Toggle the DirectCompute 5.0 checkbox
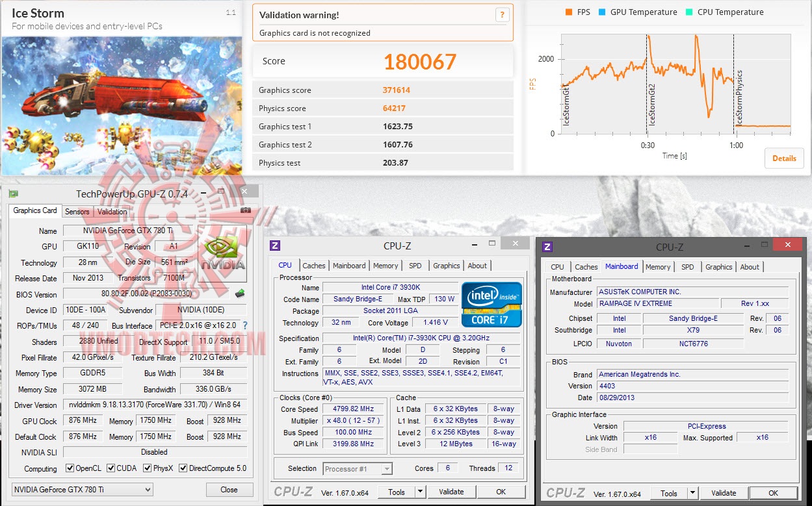Screen dimensions: 812x506 pos(183,468)
